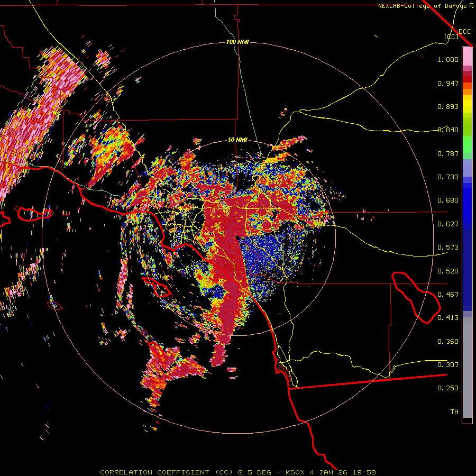
Task: Select the 1.000 scale value
Action: click(448, 59)
